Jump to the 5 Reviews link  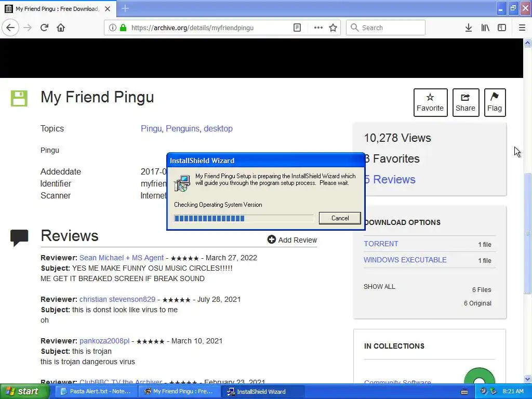click(x=390, y=179)
